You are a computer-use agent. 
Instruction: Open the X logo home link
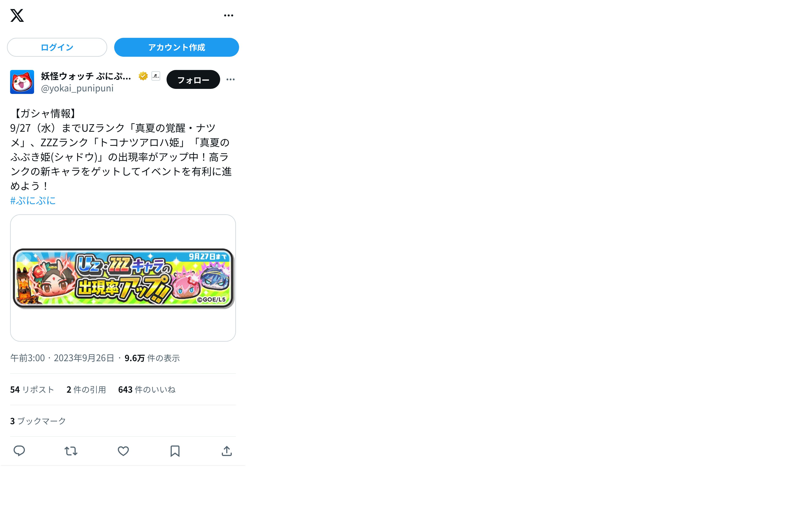click(x=17, y=15)
